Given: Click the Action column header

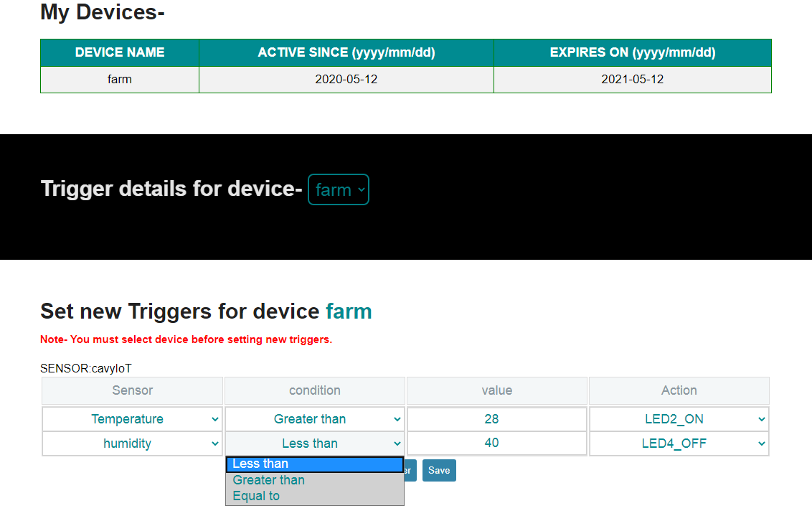Looking at the screenshot, I should 679,390.
